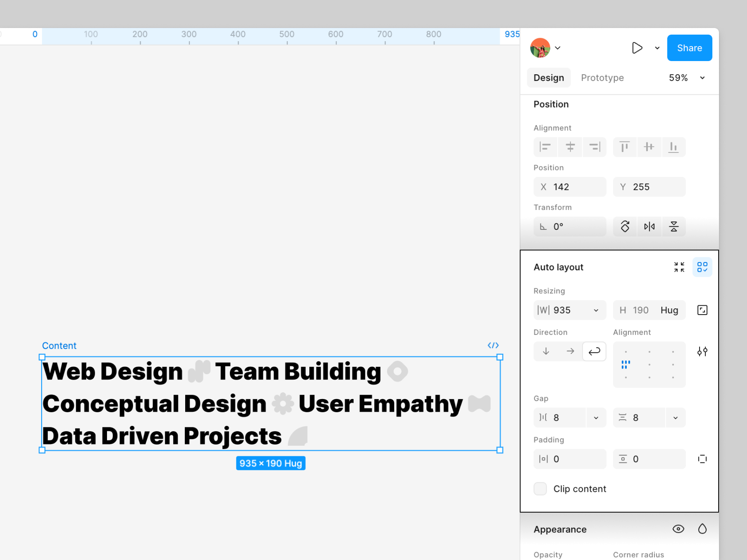Click horizontal padding field

570,459
